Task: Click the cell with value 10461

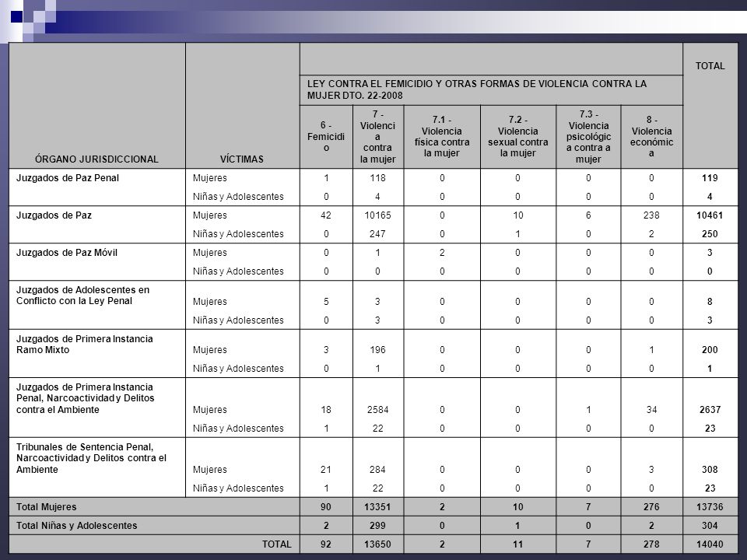Action: [x=710, y=215]
